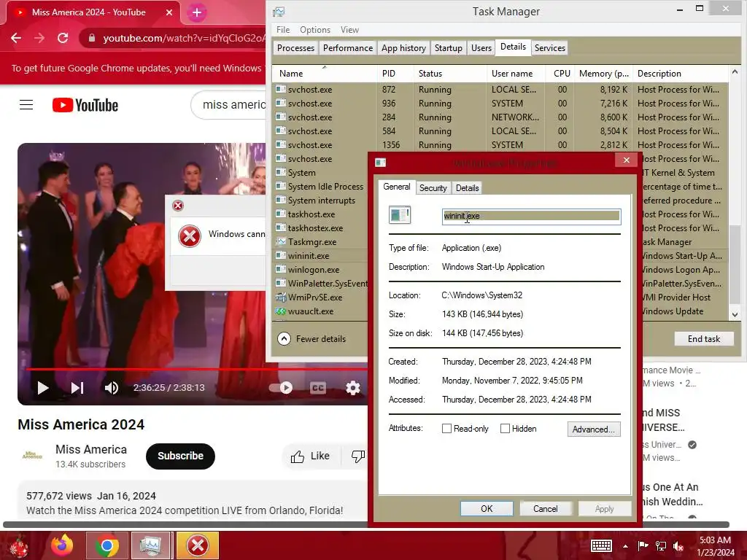The image size is (747, 560).
Task: Open Details tab in Properties dialog
Action: tap(467, 188)
